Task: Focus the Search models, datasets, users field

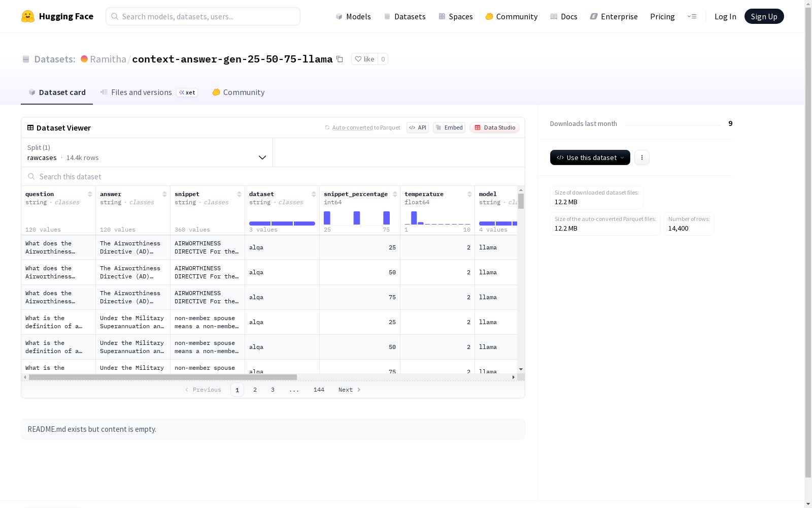Action: tap(203, 16)
